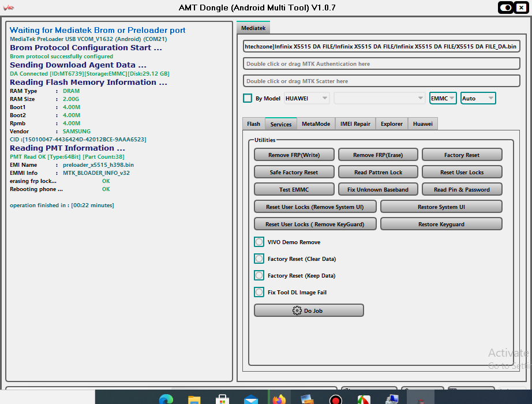
Task: Open Microsoft Edge from the taskbar
Action: coord(166,399)
